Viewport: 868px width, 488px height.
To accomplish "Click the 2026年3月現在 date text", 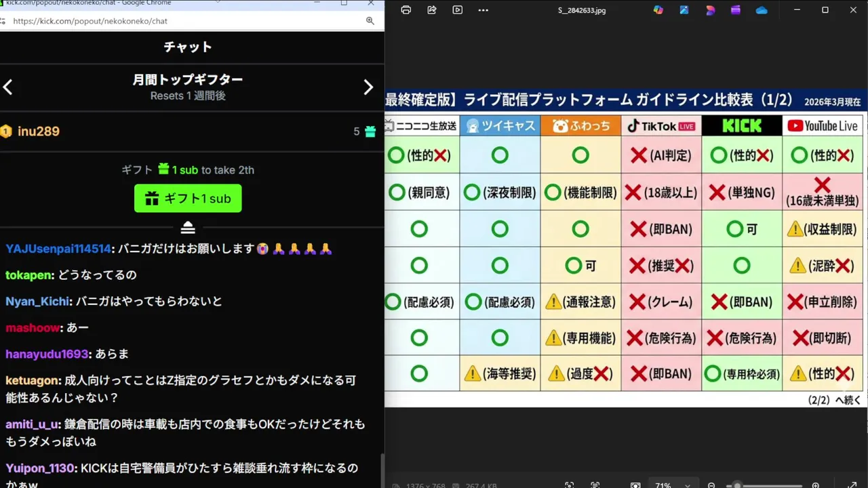I will [x=833, y=102].
